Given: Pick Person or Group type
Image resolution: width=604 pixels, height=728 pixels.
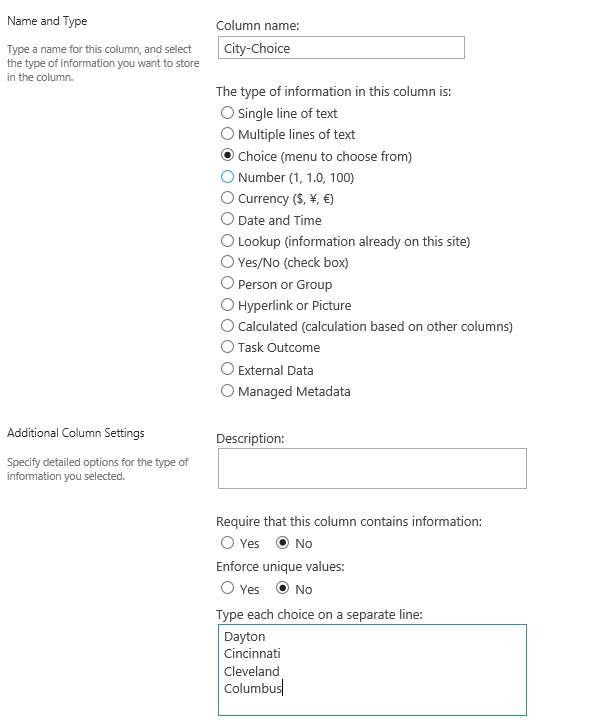Looking at the screenshot, I should pos(228,284).
